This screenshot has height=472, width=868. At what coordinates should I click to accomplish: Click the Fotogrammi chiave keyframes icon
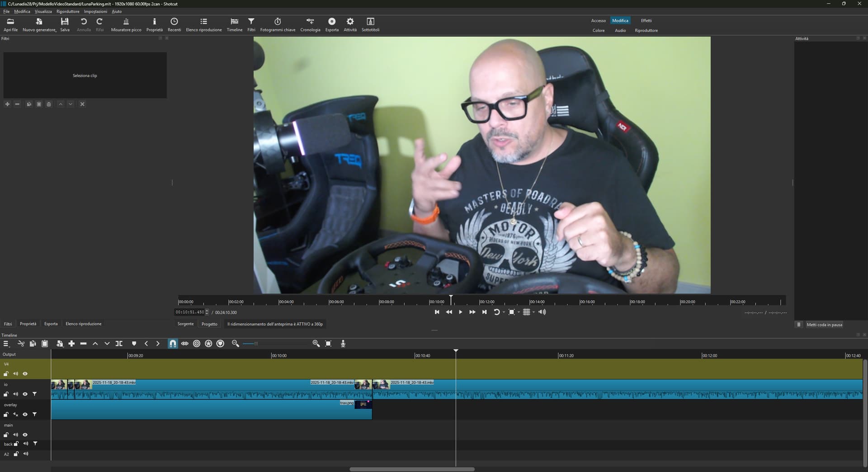(278, 24)
